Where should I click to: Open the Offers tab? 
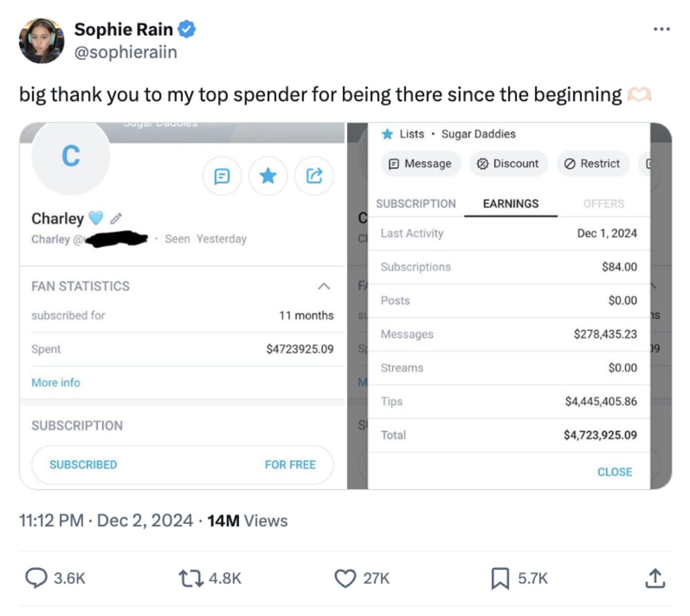tap(603, 204)
